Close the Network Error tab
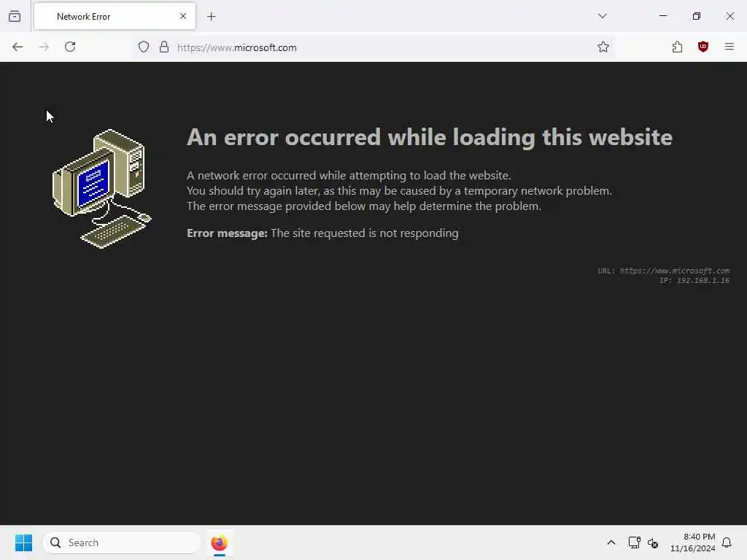The height and width of the screenshot is (560, 747). tap(183, 16)
